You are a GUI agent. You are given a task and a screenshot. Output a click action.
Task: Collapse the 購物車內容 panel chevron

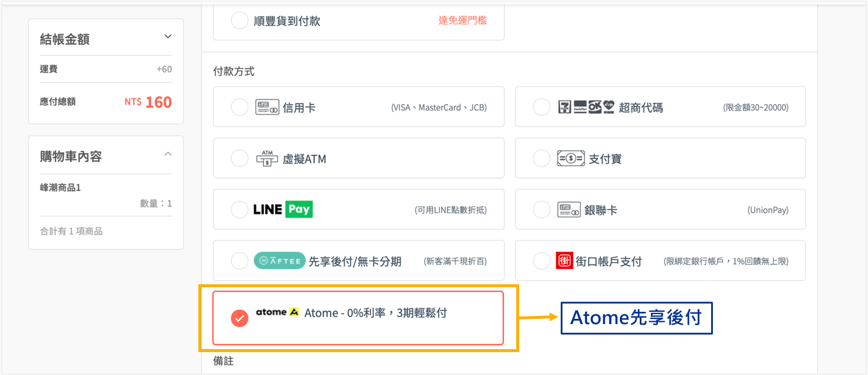click(168, 154)
